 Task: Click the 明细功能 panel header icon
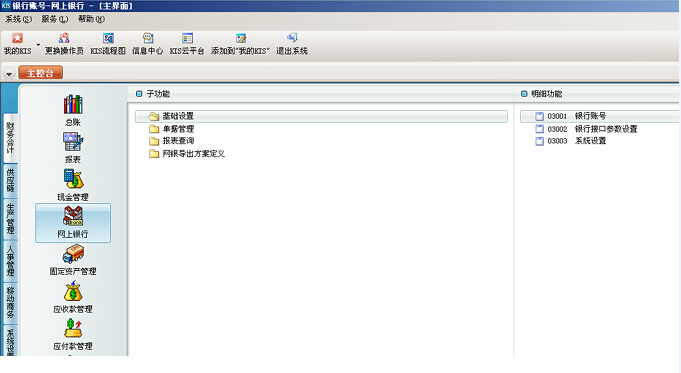[524, 94]
